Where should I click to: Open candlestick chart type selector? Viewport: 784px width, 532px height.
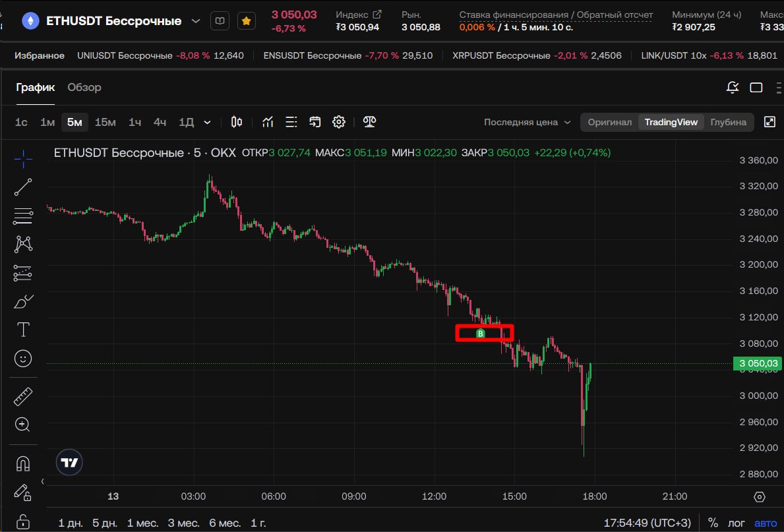[x=237, y=122]
